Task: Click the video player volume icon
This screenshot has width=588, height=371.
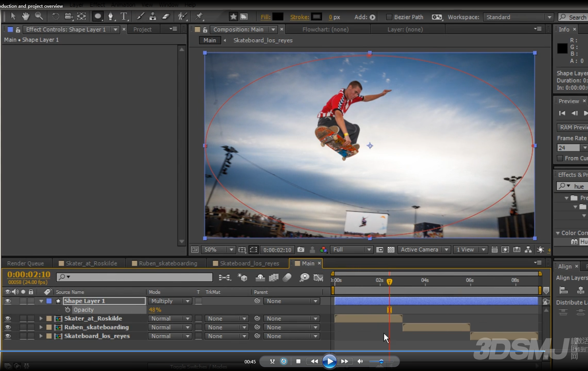Action: click(x=360, y=361)
